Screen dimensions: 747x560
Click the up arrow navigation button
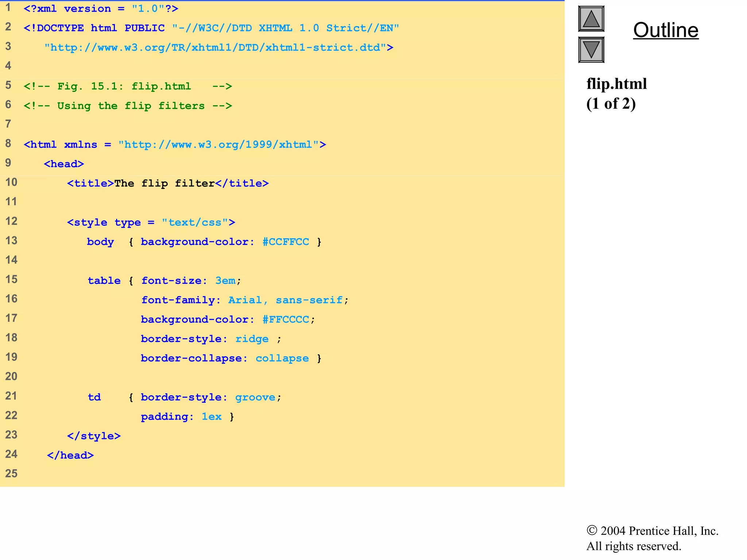coord(591,19)
